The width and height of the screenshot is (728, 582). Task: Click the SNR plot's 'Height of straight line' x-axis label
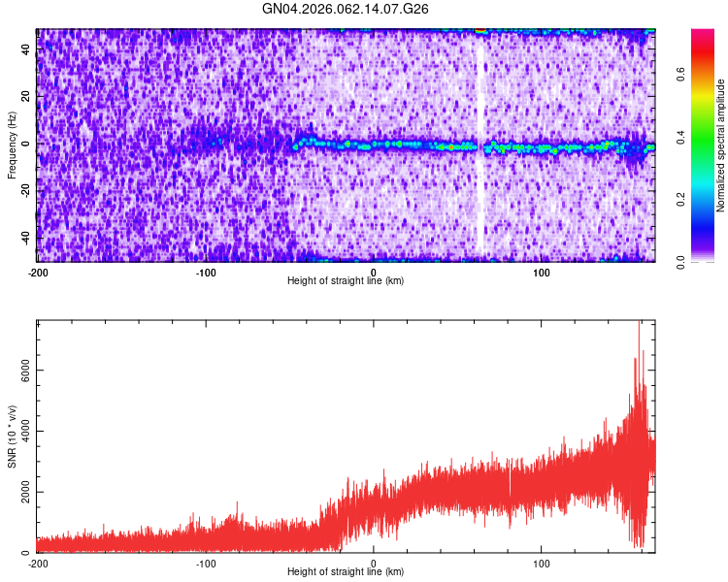point(346,571)
